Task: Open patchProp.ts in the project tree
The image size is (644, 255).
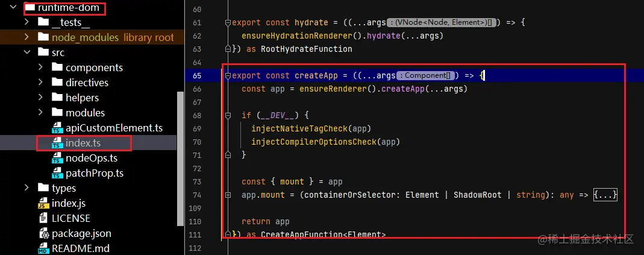Action: click(x=95, y=173)
